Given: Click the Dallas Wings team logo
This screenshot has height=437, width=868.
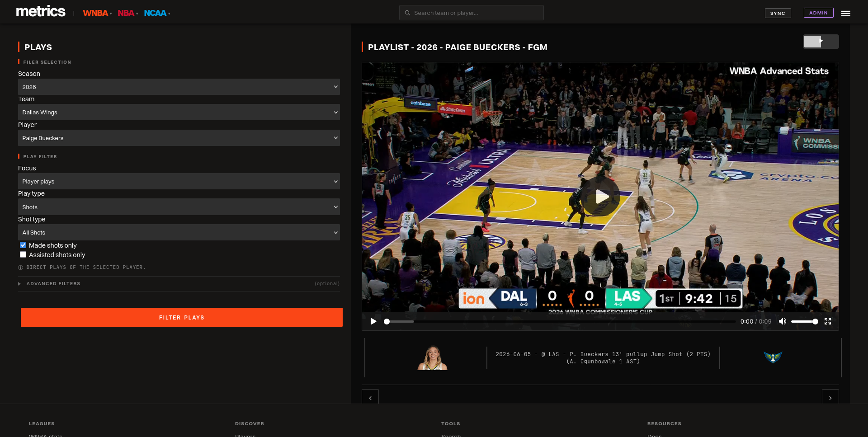Looking at the screenshot, I should pyautogui.click(x=773, y=357).
